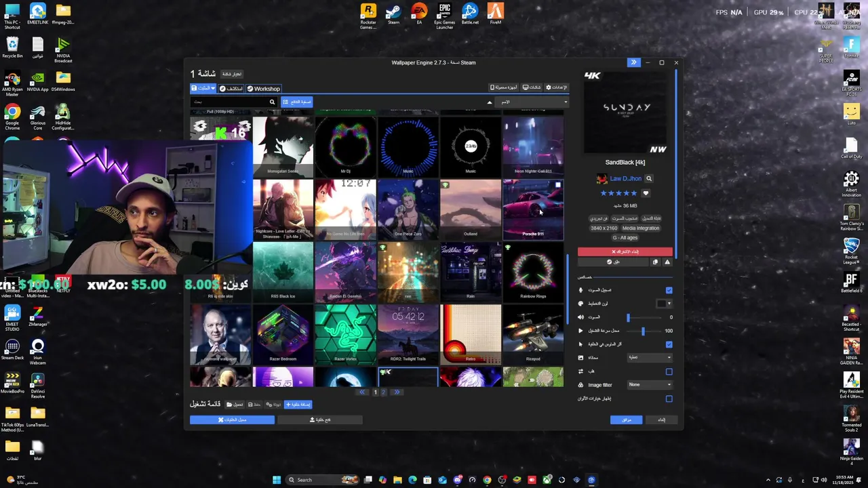Image resolution: width=868 pixels, height=488 pixels.
Task: Open the Mobile devices button
Action: tap(503, 87)
